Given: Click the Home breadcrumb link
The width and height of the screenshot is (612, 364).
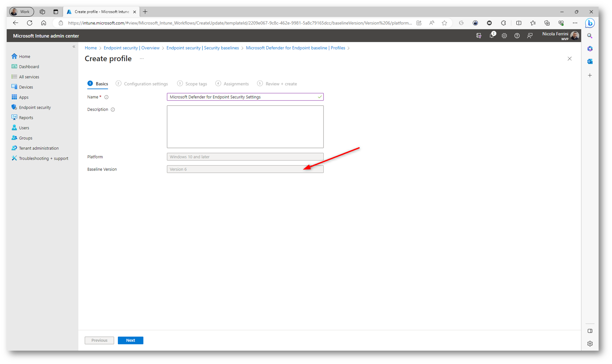Looking at the screenshot, I should click(91, 48).
